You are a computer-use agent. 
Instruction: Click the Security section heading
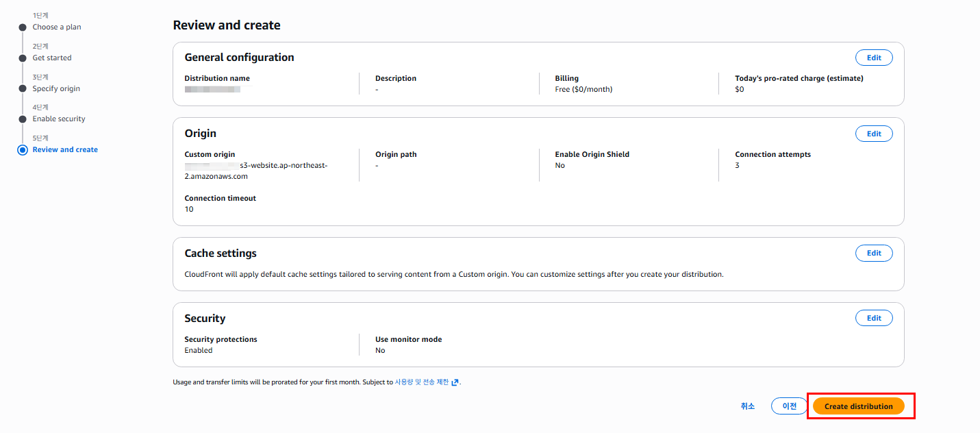[x=205, y=319]
